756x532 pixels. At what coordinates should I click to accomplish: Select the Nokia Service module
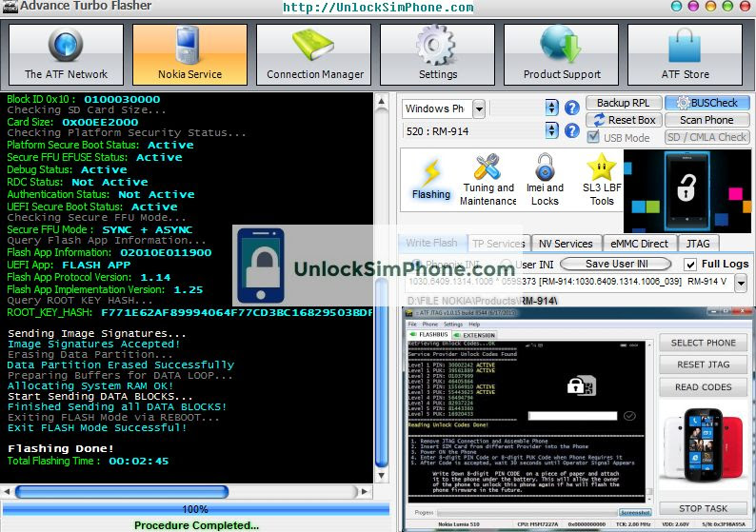[190, 55]
